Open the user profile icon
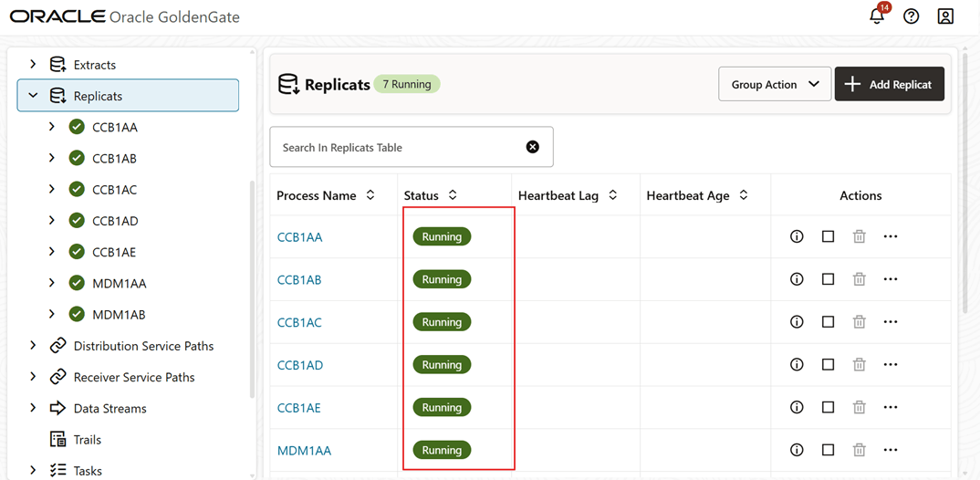The image size is (980, 480). click(x=945, y=16)
